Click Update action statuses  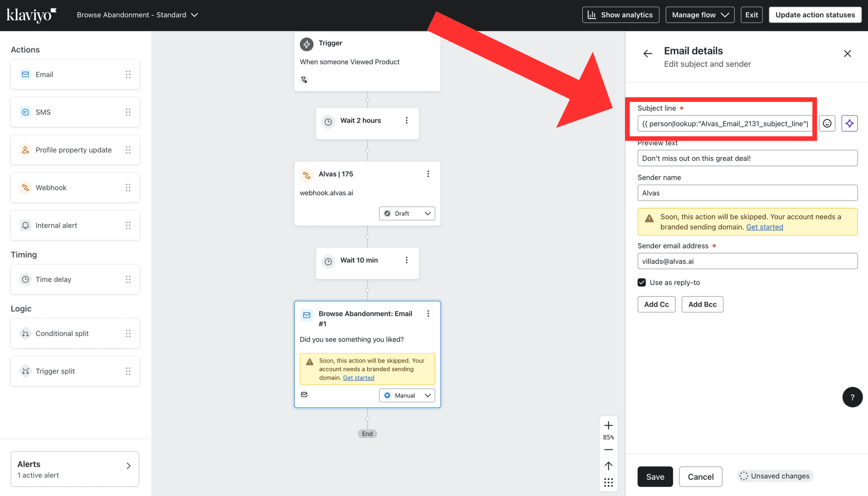[x=815, y=15]
